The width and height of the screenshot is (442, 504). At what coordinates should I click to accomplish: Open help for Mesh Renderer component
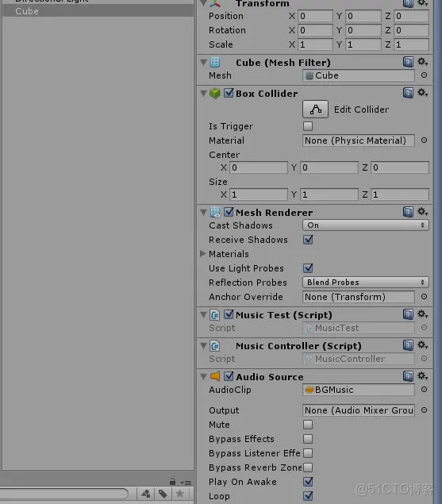[x=408, y=212]
